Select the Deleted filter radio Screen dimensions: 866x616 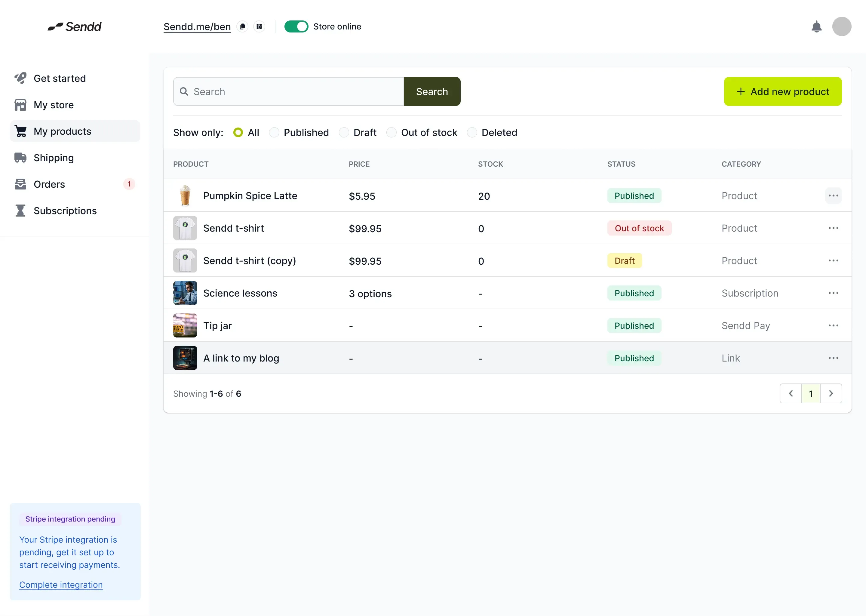point(472,132)
